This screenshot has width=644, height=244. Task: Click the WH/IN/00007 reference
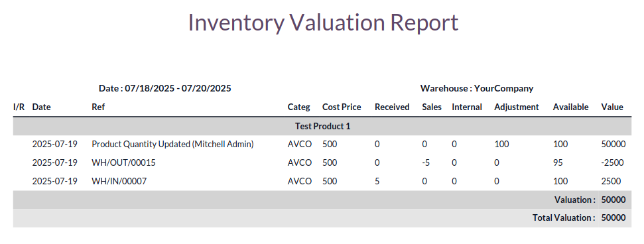click(119, 181)
